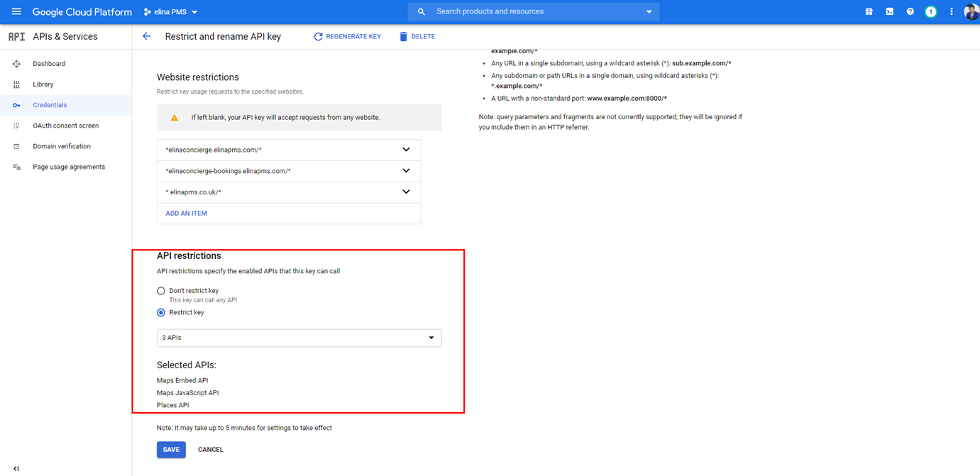The width and height of the screenshot is (980, 476).
Task: Click the API logo in sidebar header
Action: (x=16, y=37)
